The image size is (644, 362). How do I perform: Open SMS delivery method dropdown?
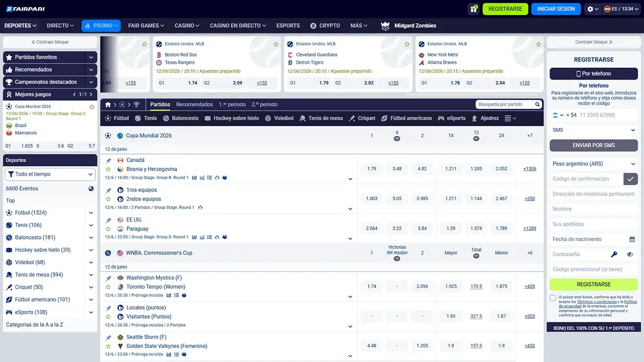point(594,130)
